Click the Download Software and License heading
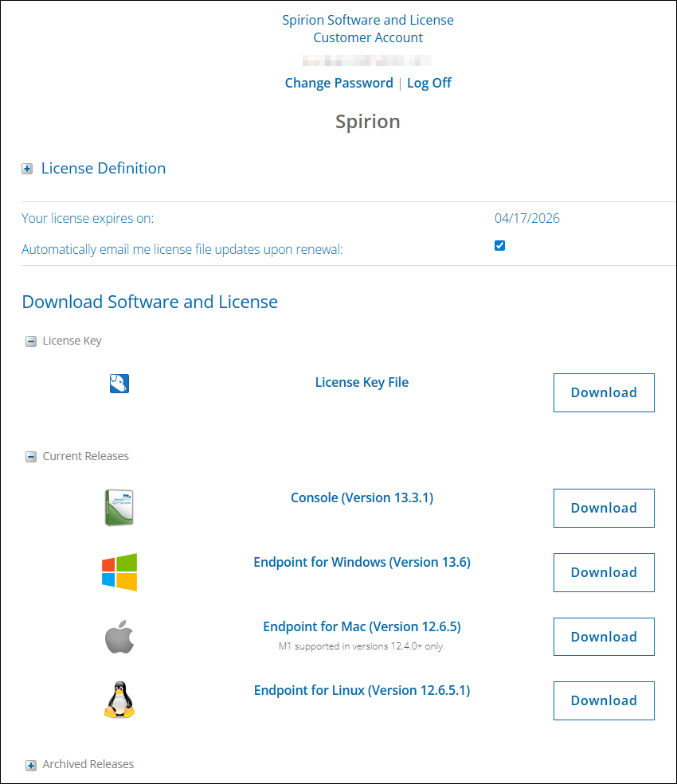This screenshot has height=784, width=677. [x=150, y=302]
